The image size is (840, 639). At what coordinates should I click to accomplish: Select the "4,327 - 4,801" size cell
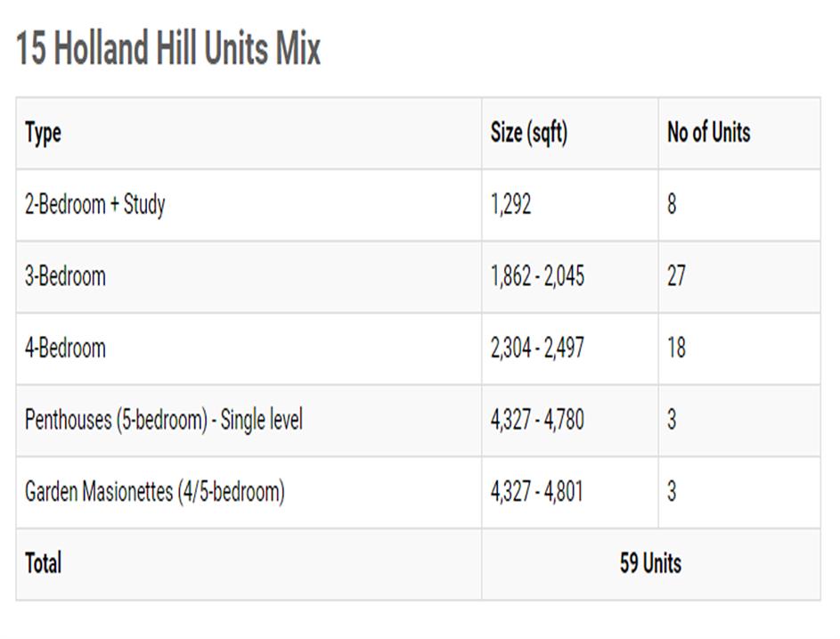537,491
